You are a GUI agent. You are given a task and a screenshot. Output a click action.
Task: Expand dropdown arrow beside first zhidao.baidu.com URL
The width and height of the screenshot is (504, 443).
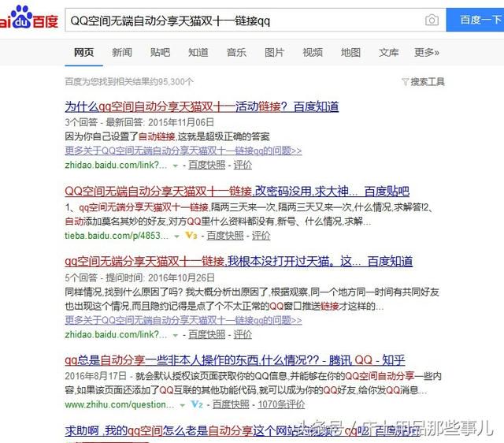point(175,166)
